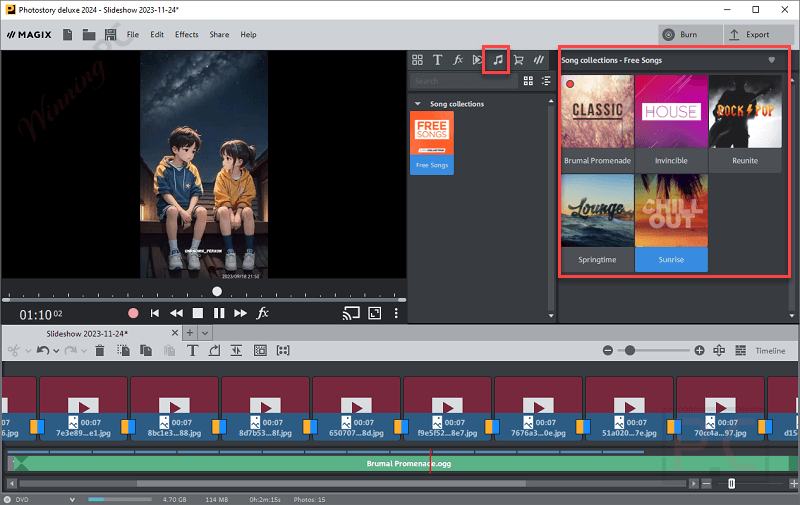800x505 pixels.
Task: Open the MAGIX slashes tab icon
Action: tap(539, 60)
